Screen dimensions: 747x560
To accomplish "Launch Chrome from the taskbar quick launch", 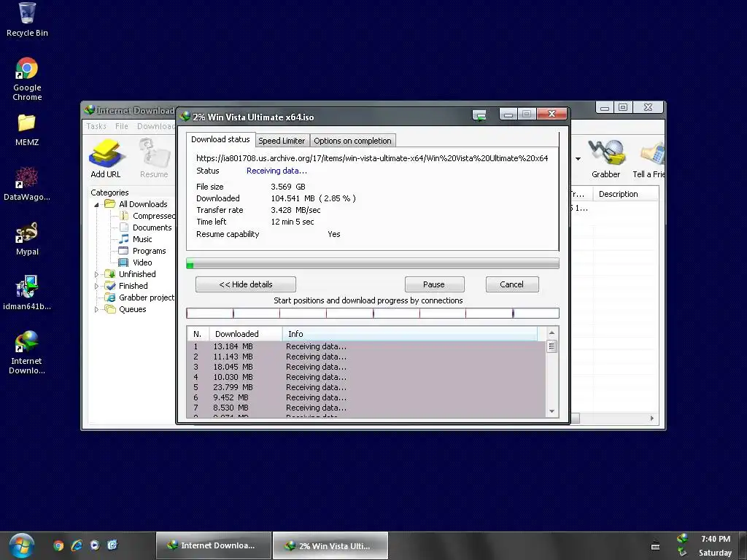I will pyautogui.click(x=58, y=545).
